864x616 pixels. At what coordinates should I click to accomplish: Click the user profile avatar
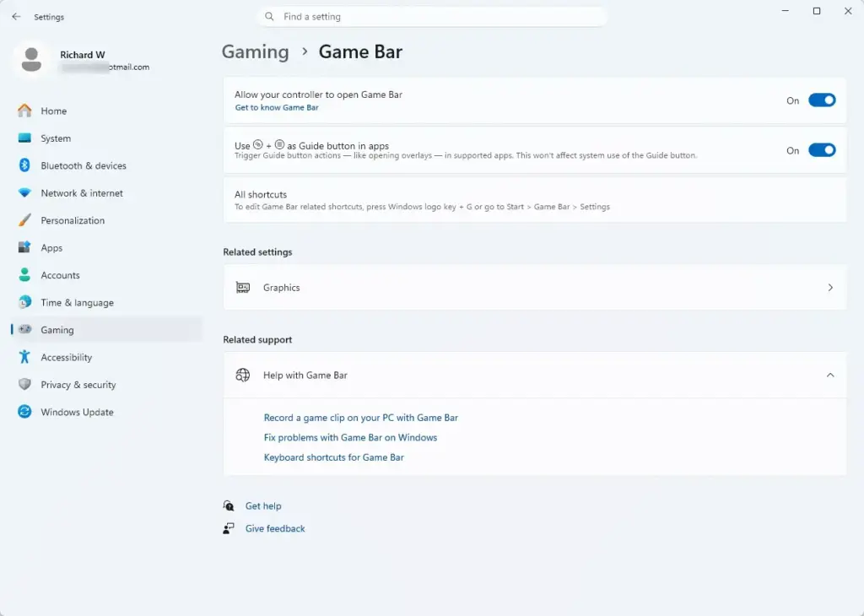(x=31, y=60)
